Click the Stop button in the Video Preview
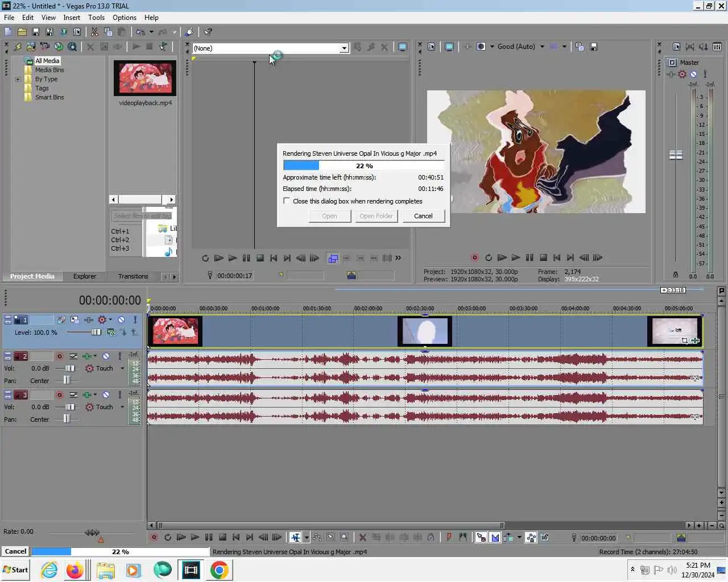 point(543,257)
